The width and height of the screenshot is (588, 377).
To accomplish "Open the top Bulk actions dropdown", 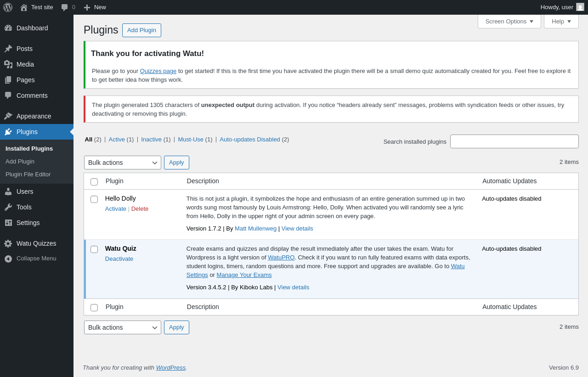I will [x=122, y=163].
